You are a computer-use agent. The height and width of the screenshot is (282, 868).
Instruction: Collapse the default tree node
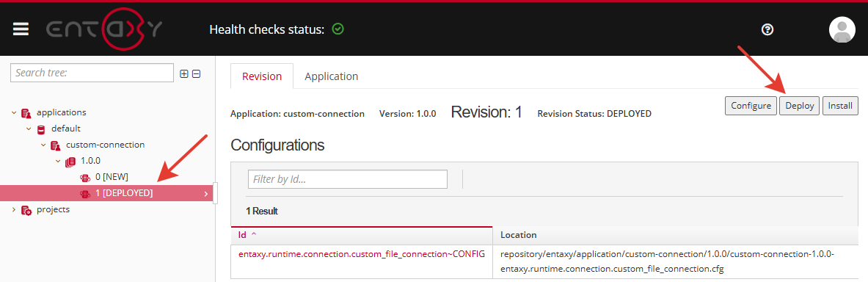coord(29,129)
